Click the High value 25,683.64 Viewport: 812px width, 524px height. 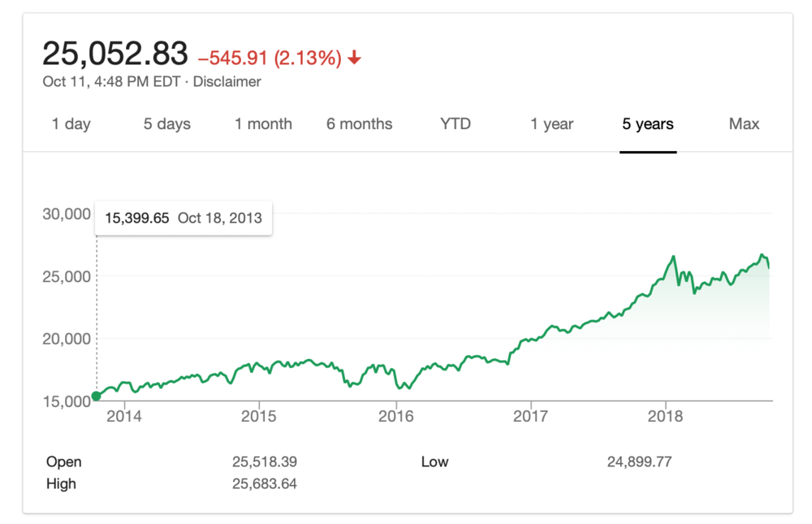click(x=264, y=483)
